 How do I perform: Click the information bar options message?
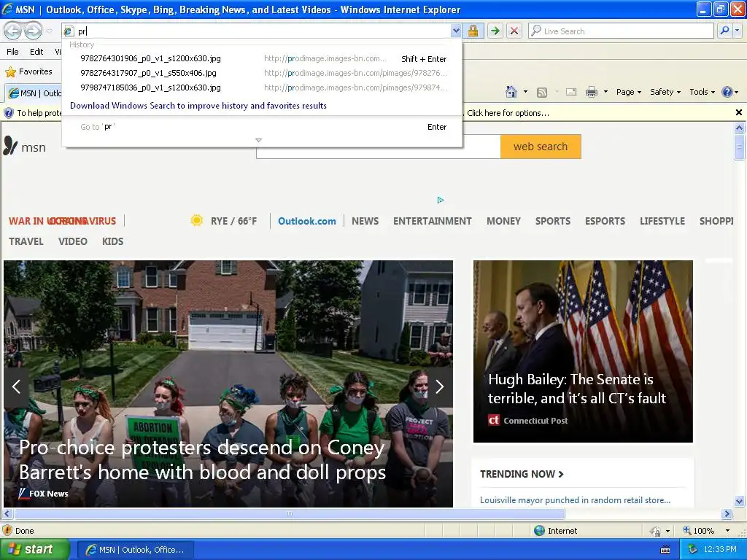[508, 113]
